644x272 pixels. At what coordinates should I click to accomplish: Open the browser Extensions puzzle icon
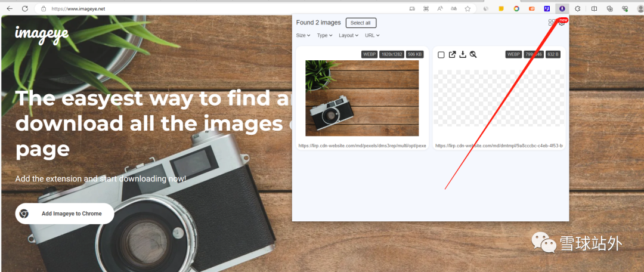tap(578, 9)
